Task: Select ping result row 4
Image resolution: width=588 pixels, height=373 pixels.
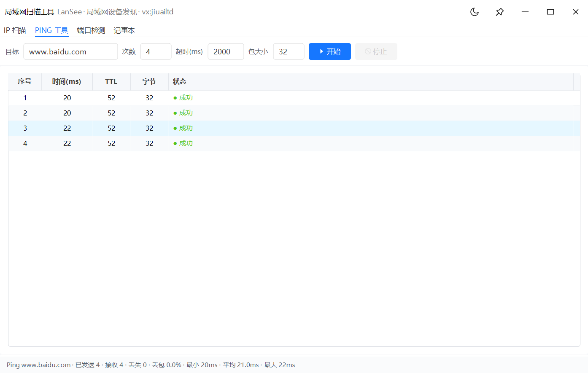Action: tap(294, 143)
